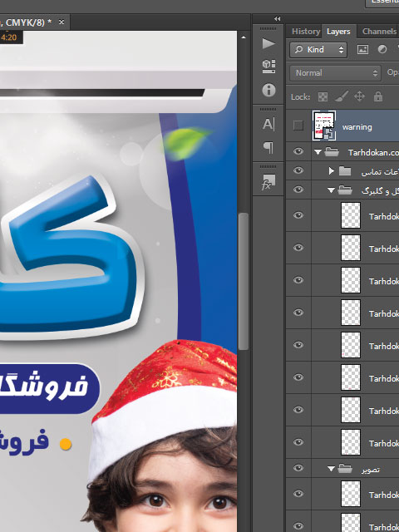Show the warning layer via visibility box
The height and width of the screenshot is (532, 399).
298,126
